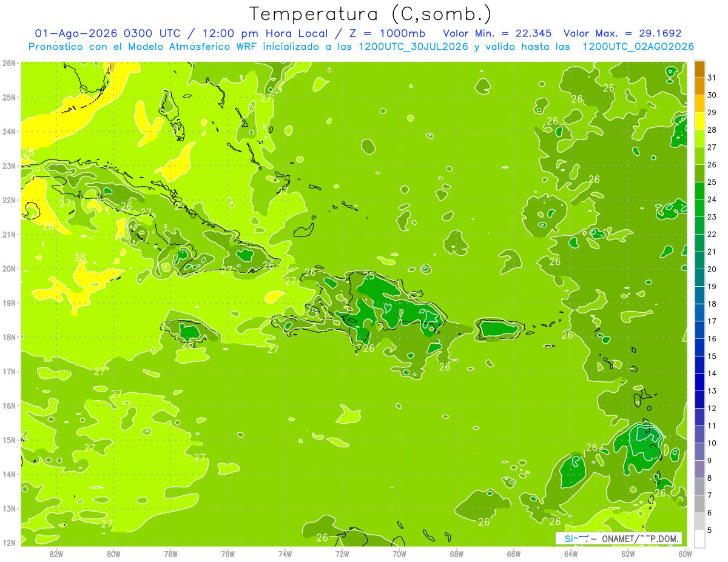
Task: Click the 12N latitude axis label
Action: (x=9, y=543)
